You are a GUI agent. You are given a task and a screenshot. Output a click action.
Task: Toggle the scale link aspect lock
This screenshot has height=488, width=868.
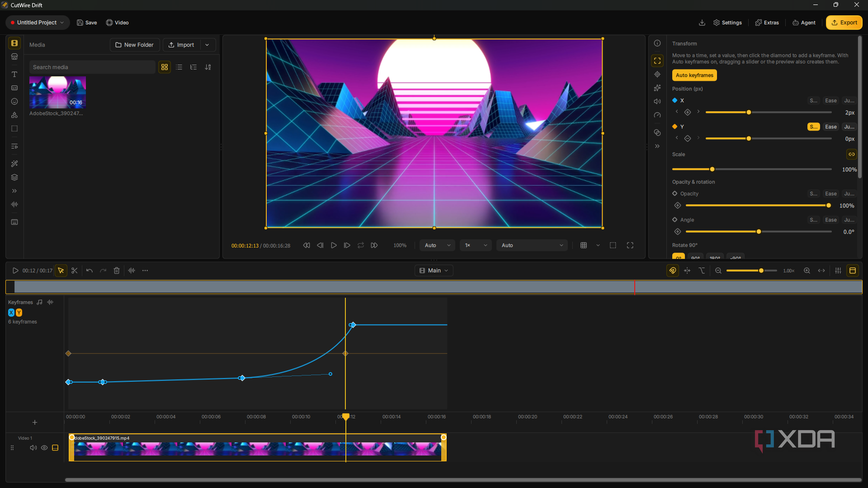pos(851,154)
